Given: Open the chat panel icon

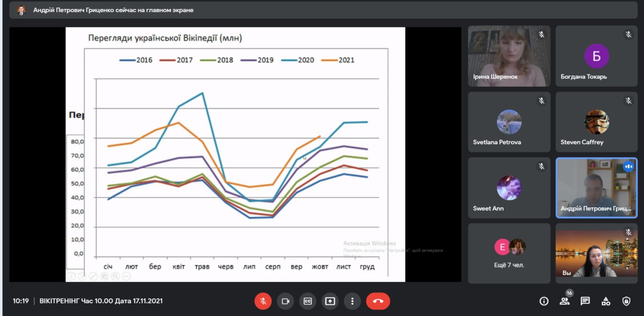Looking at the screenshot, I should pos(585,301).
